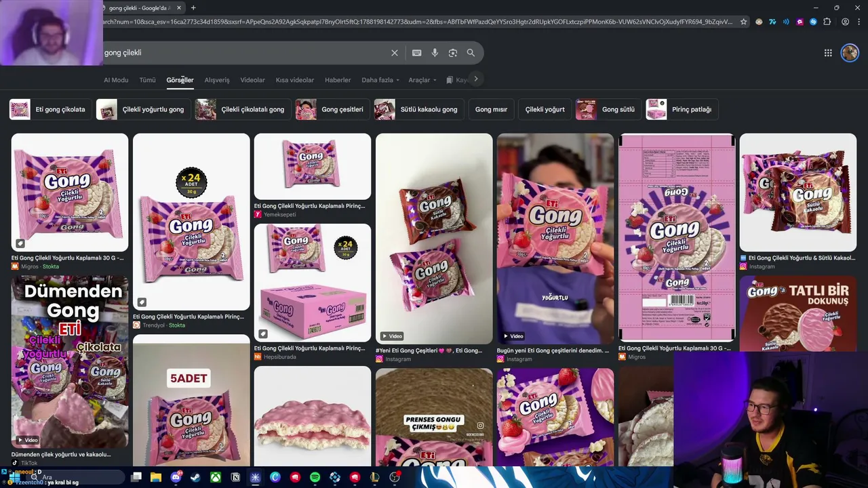The width and height of the screenshot is (868, 488).
Task: Switch to the 'Tümü' results tab
Action: (x=147, y=80)
